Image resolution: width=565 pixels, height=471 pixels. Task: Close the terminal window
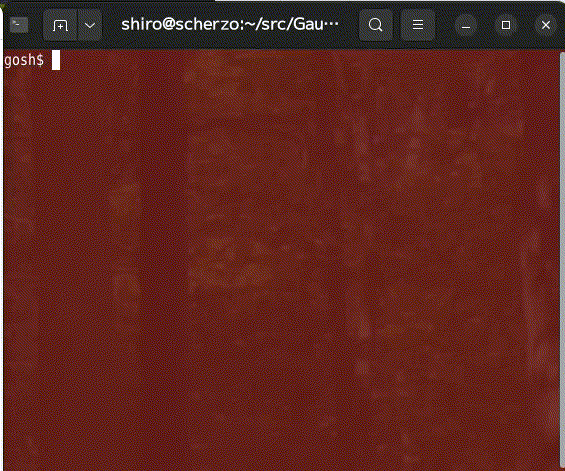[546, 25]
